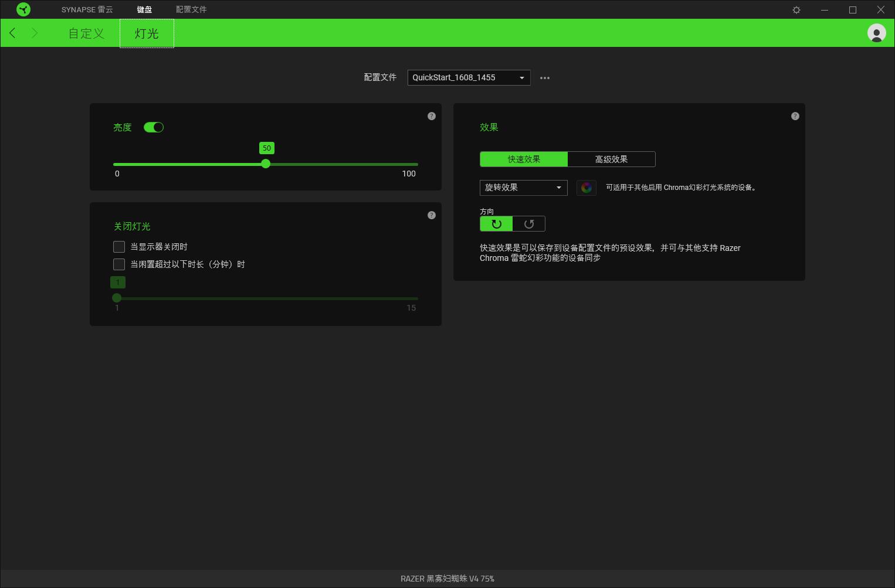Open Synapse settings gear icon
The image size is (895, 588).
click(796, 10)
